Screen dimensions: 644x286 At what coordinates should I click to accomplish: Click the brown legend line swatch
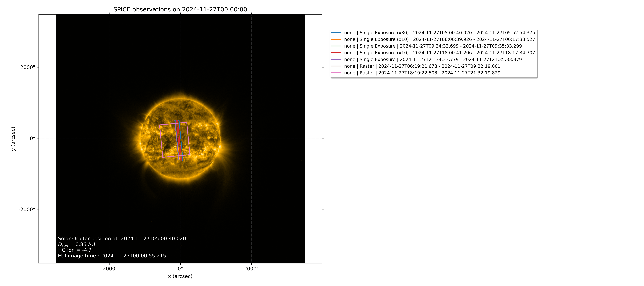(x=336, y=66)
